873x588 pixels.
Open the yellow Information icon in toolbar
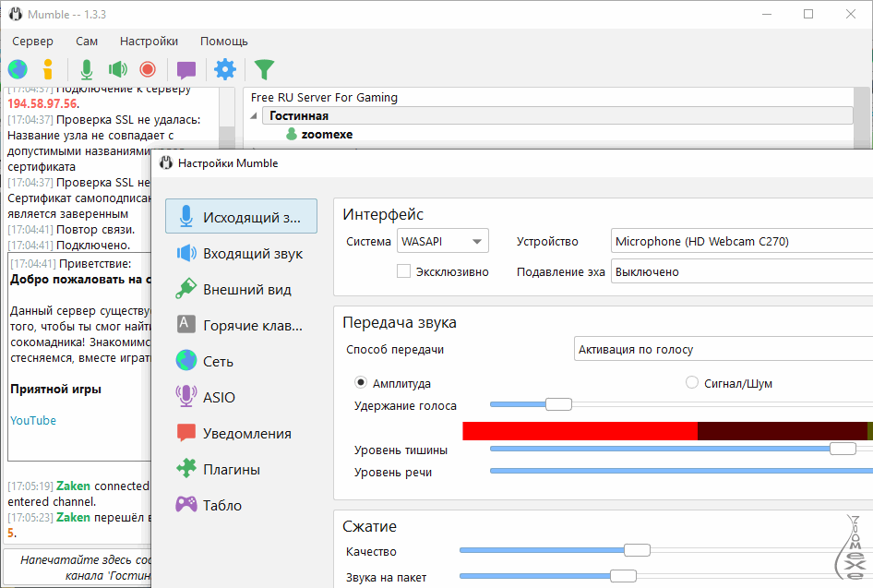[48, 69]
